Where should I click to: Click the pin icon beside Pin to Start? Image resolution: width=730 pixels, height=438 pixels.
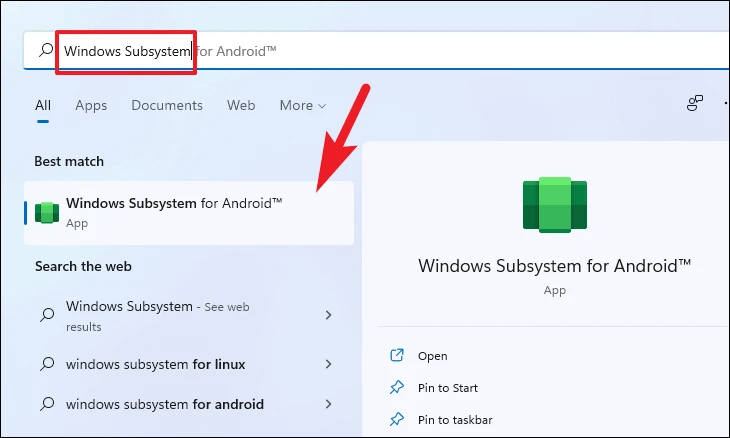click(397, 387)
